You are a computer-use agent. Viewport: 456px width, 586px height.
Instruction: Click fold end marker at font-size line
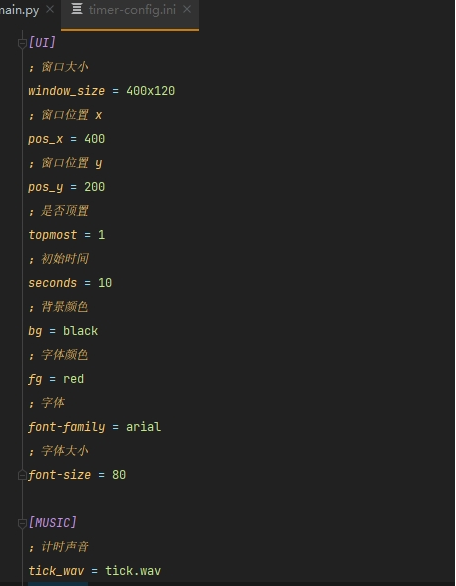coord(22,475)
